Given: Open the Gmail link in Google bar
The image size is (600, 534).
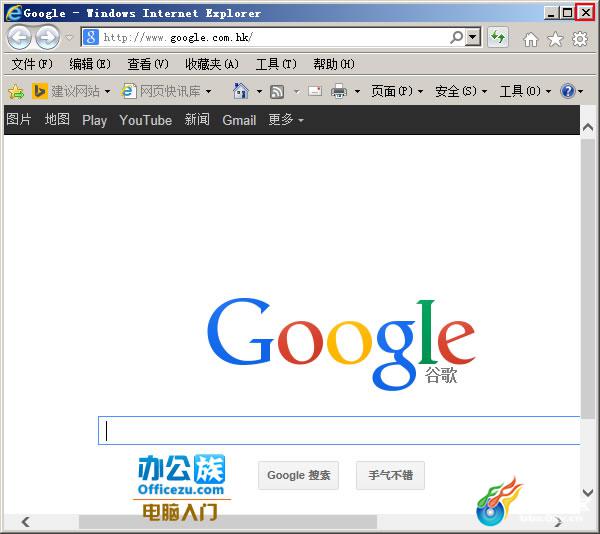Looking at the screenshot, I should coord(239,120).
